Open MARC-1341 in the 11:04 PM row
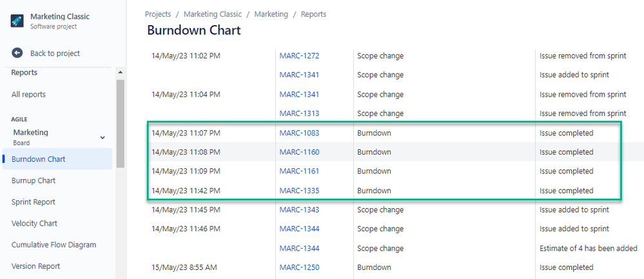This screenshot has width=644, height=279. coord(299,94)
